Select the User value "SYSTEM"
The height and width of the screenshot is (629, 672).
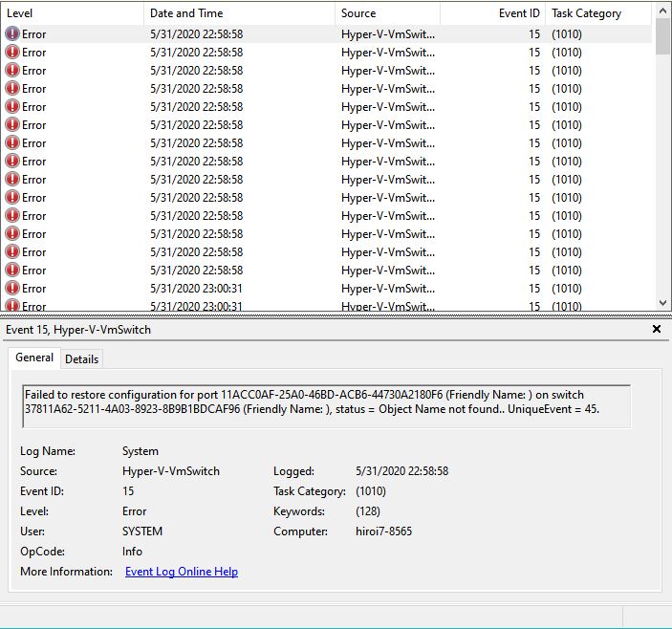(x=142, y=531)
